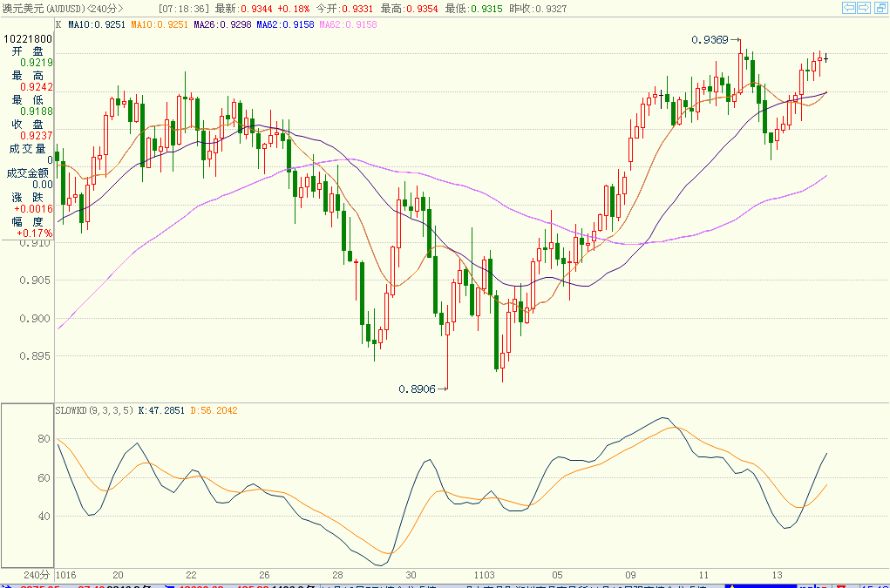
Task: Click the 1016 date on time axis
Action: tap(66, 575)
